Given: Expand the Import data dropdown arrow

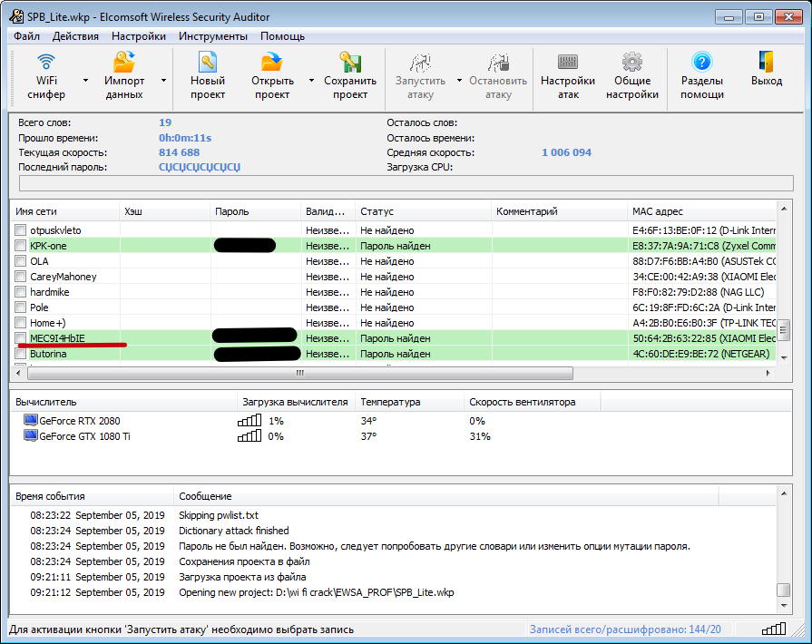Looking at the screenshot, I should tap(163, 80).
